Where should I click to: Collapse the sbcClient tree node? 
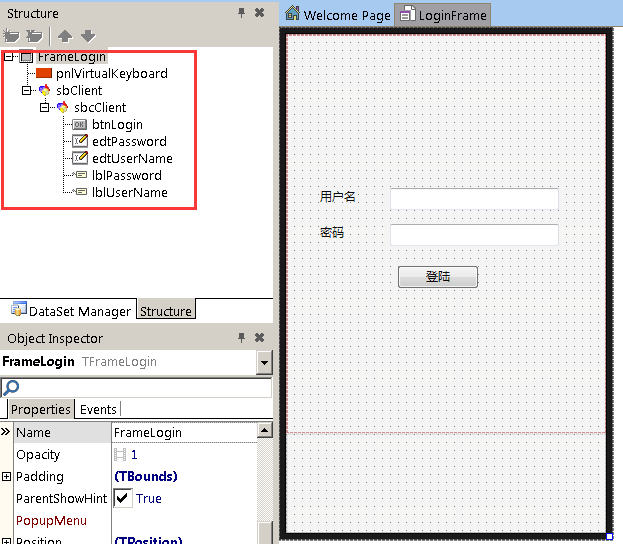(45, 108)
